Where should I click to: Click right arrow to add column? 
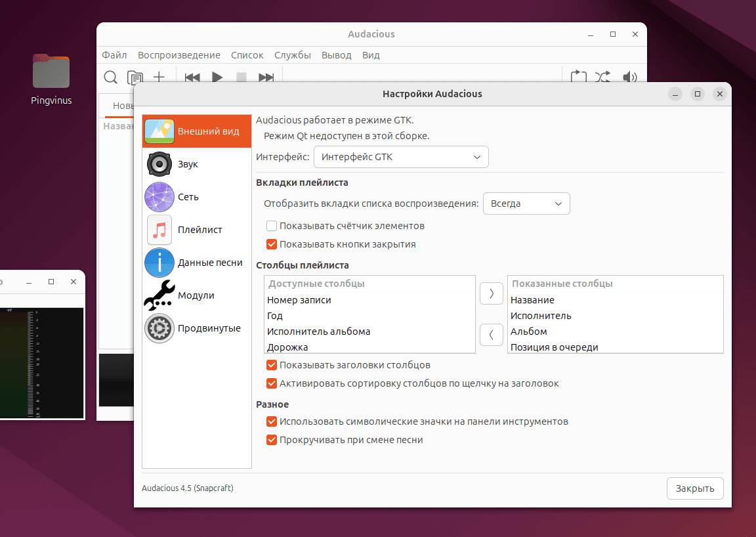[x=492, y=293]
